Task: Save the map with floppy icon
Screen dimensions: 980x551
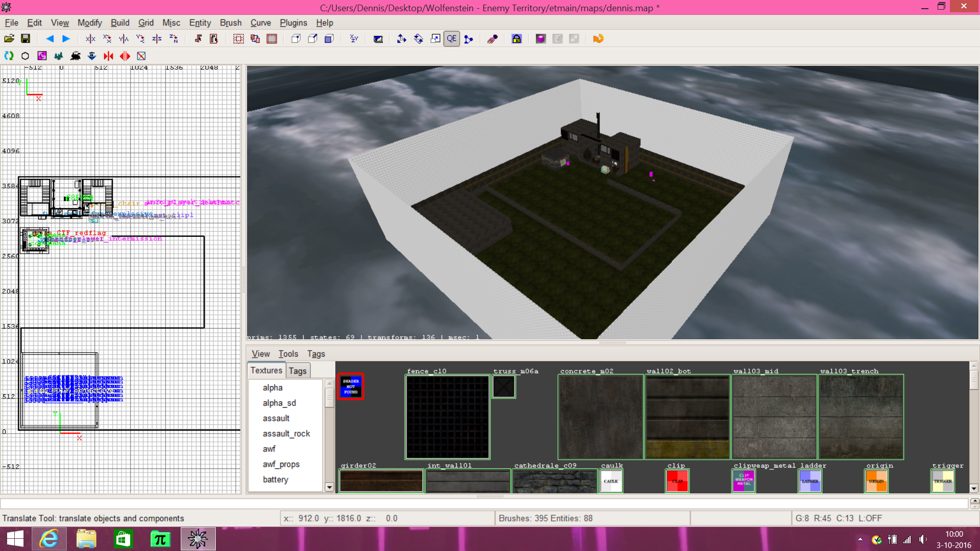Action: coord(26,39)
